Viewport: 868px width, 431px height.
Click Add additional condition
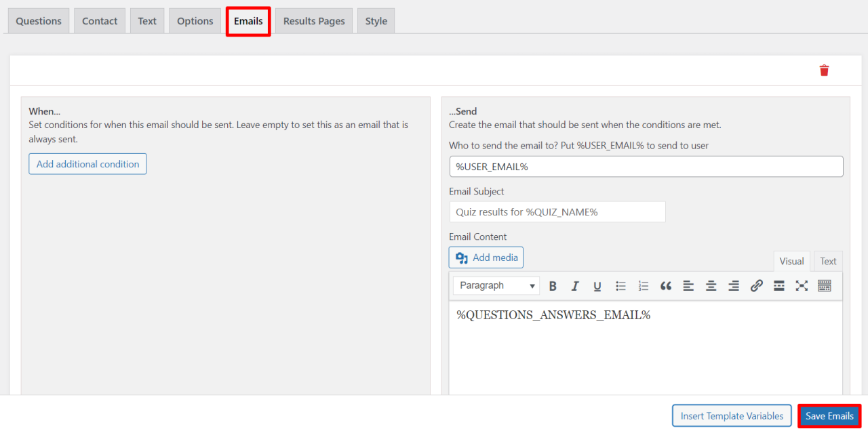pos(87,164)
